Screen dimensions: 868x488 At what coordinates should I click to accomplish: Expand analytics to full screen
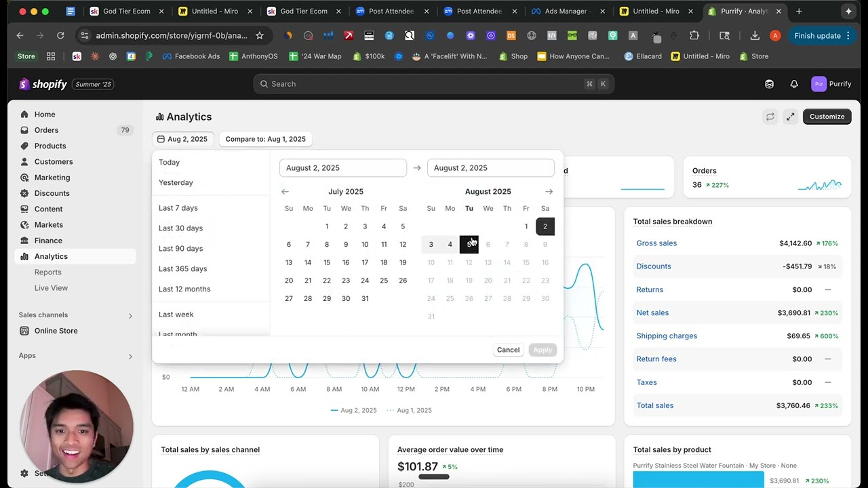791,117
